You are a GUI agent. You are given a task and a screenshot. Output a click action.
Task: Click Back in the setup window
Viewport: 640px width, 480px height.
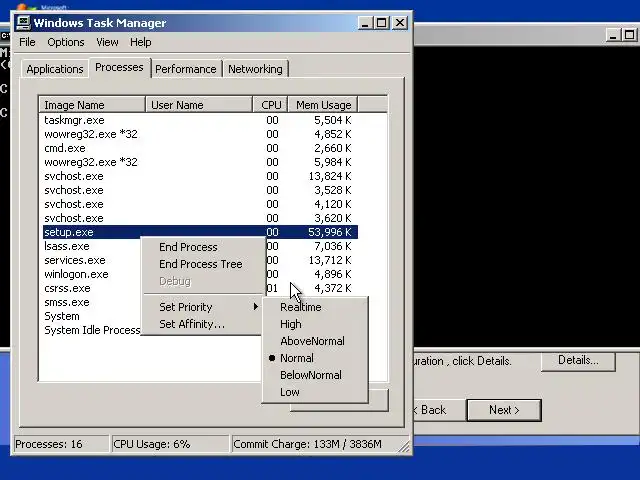438,410
